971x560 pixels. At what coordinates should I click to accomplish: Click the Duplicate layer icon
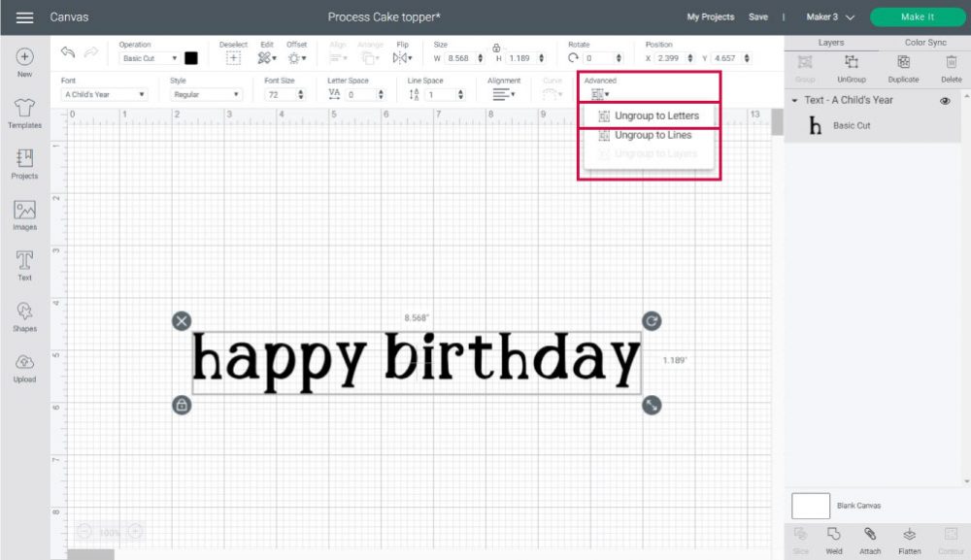pyautogui.click(x=903, y=64)
